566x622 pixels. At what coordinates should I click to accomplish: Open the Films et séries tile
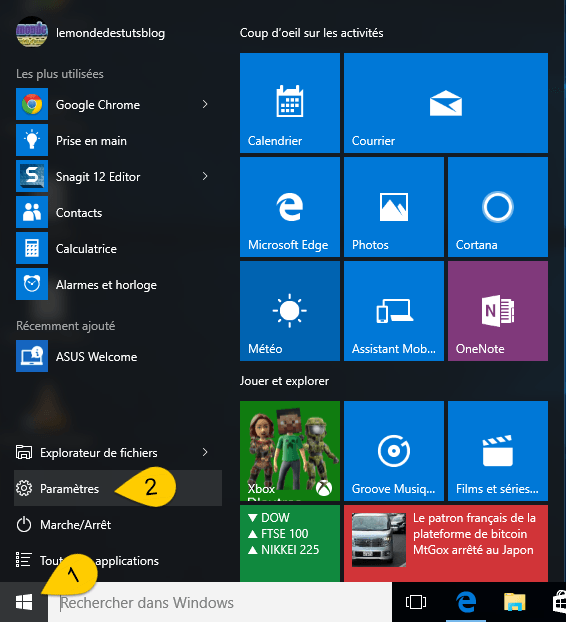tap(498, 451)
